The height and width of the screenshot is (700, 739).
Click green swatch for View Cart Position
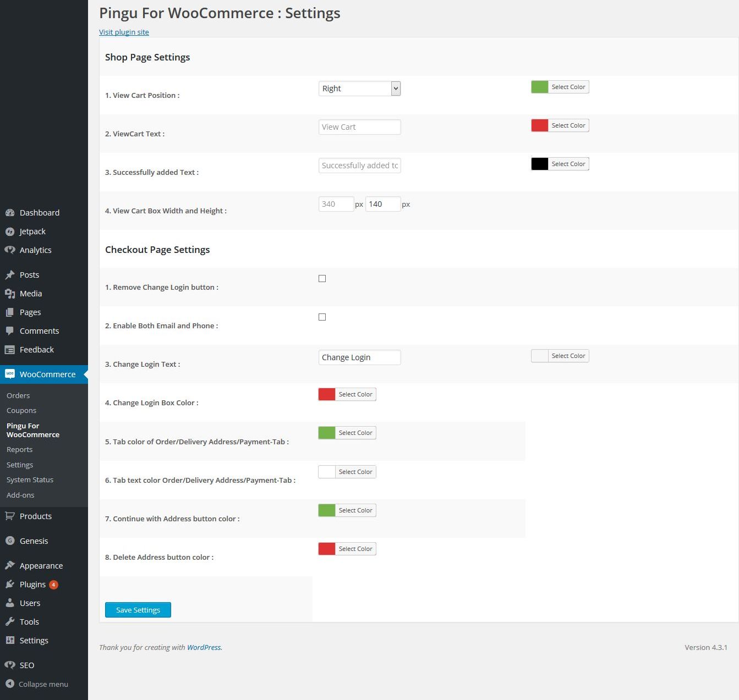click(540, 87)
